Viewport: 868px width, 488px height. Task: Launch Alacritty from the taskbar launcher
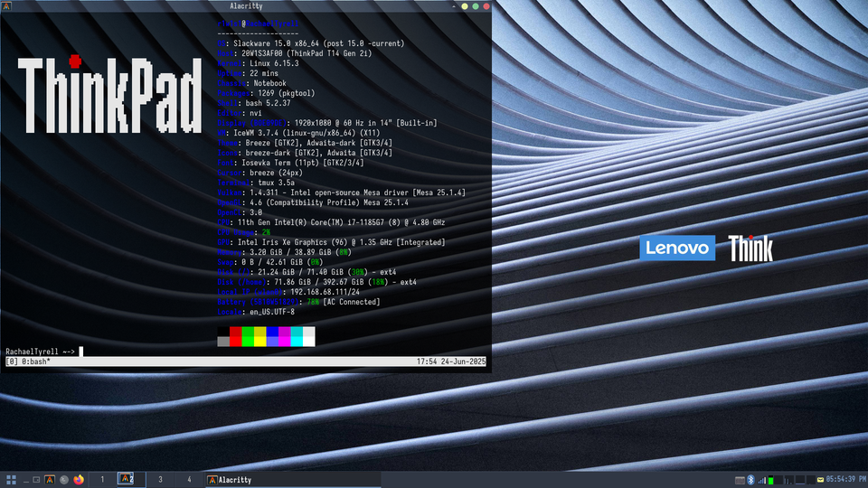(x=50, y=480)
